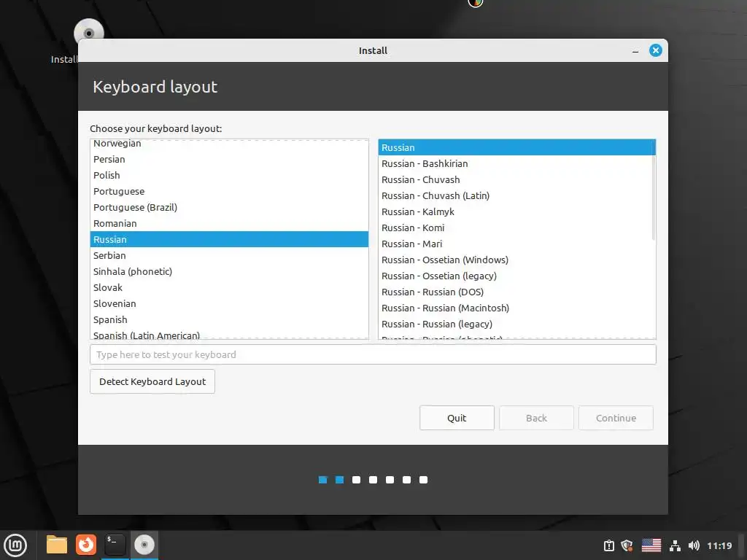
Task: Click the update manager shield icon
Action: pos(627,545)
